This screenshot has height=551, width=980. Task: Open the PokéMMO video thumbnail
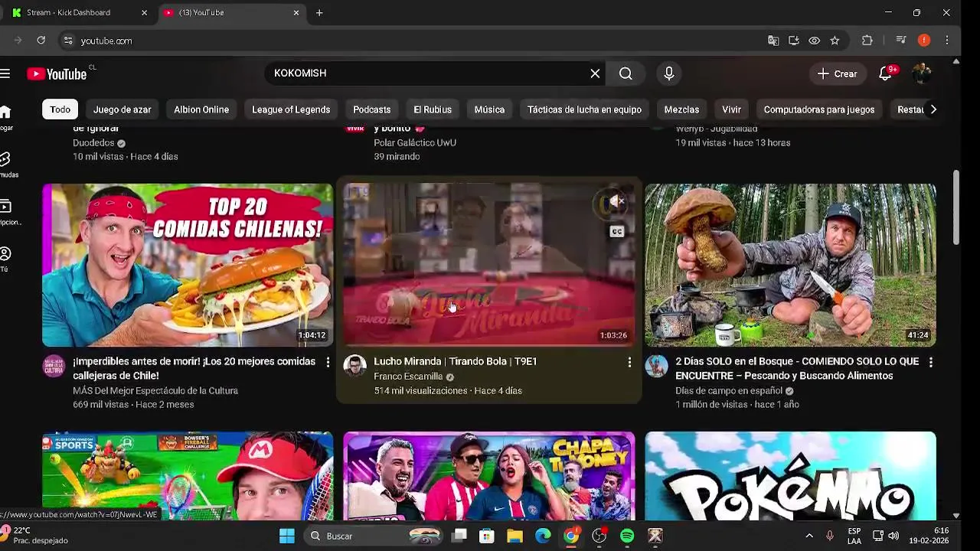790,476
